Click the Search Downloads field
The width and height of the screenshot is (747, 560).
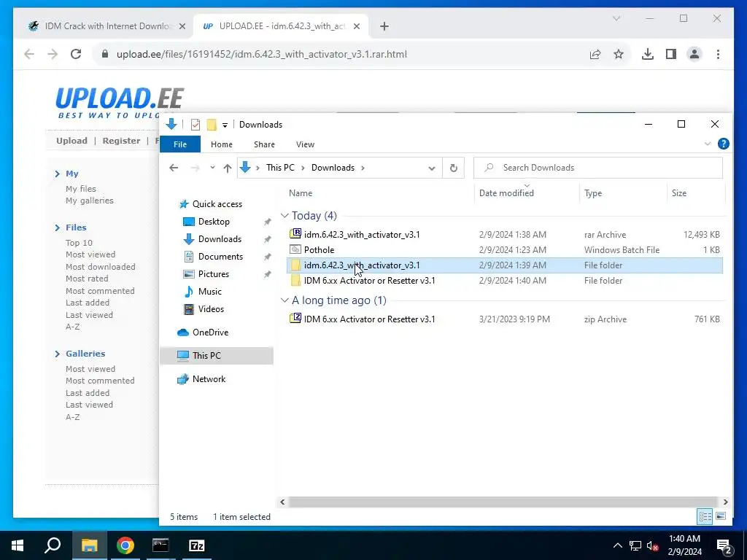[x=598, y=168]
